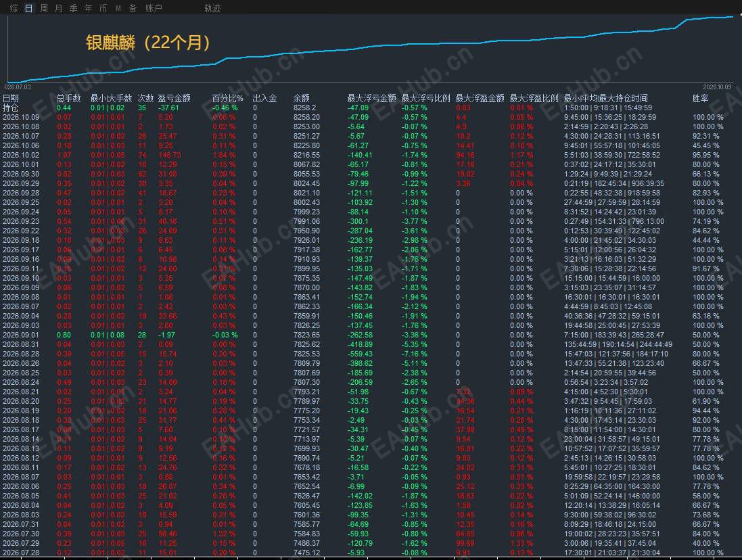Click the 2026.07.30 date cell
Viewport: 742px width, 560px height.
pos(21,534)
